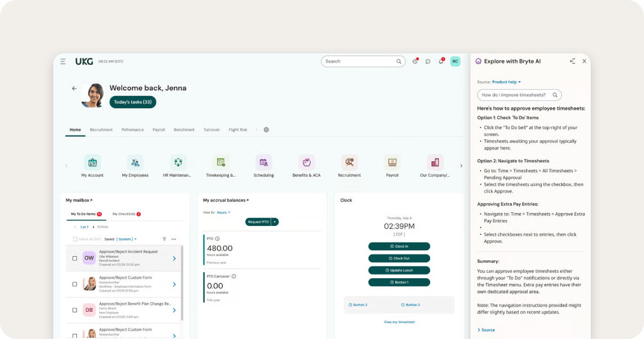Open the HR Maintenance tile
The width and height of the screenshot is (644, 339).
(178, 167)
